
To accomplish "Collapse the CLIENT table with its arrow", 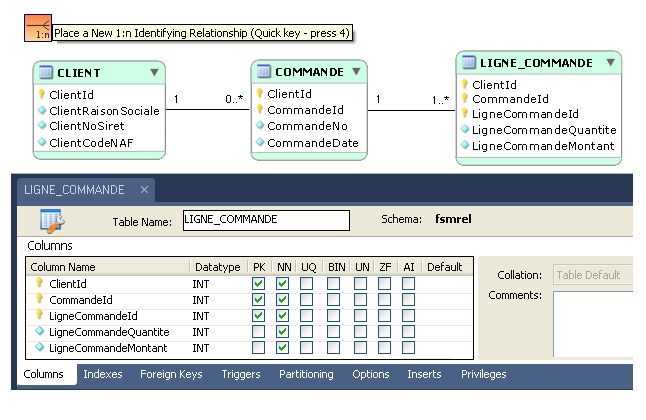I will pyautogui.click(x=154, y=73).
